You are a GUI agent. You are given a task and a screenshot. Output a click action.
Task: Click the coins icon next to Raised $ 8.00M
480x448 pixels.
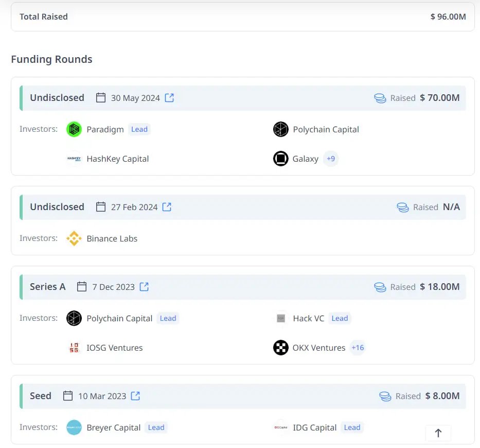(x=385, y=396)
